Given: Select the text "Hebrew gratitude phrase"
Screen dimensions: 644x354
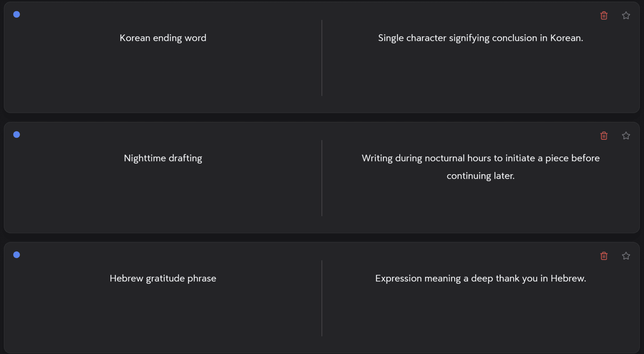Looking at the screenshot, I should click(163, 278).
